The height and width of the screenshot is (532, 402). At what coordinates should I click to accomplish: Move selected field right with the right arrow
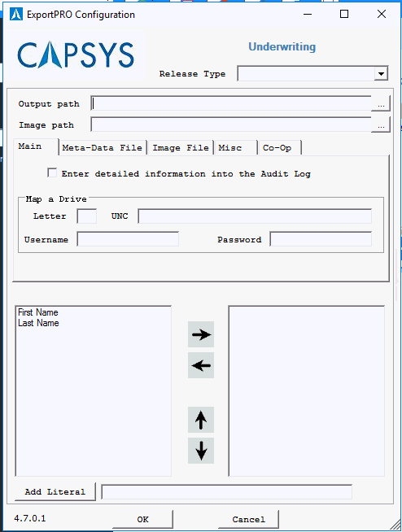(x=201, y=334)
